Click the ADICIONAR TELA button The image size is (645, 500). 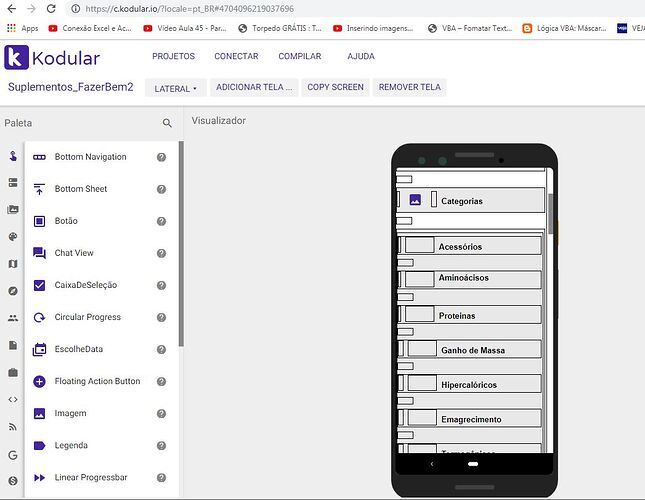point(254,87)
